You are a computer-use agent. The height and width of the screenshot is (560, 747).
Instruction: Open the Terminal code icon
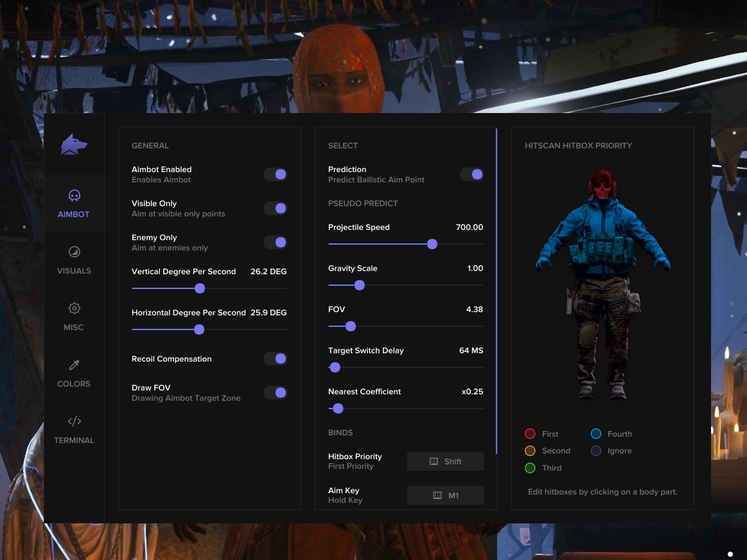point(74,421)
